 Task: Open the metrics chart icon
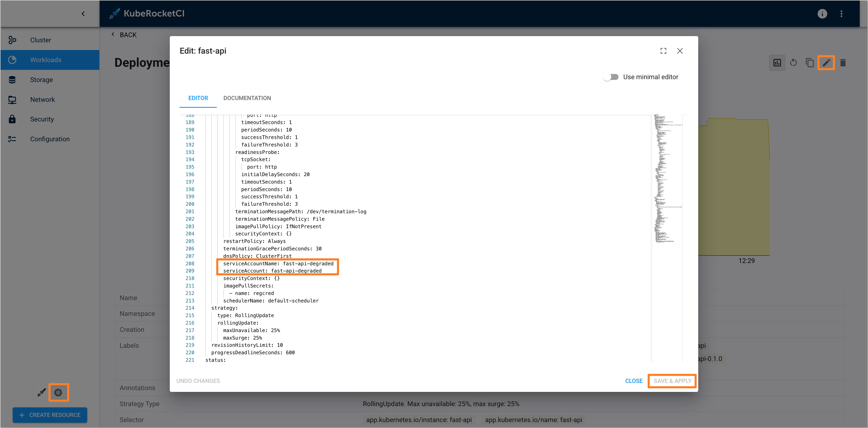tap(777, 63)
